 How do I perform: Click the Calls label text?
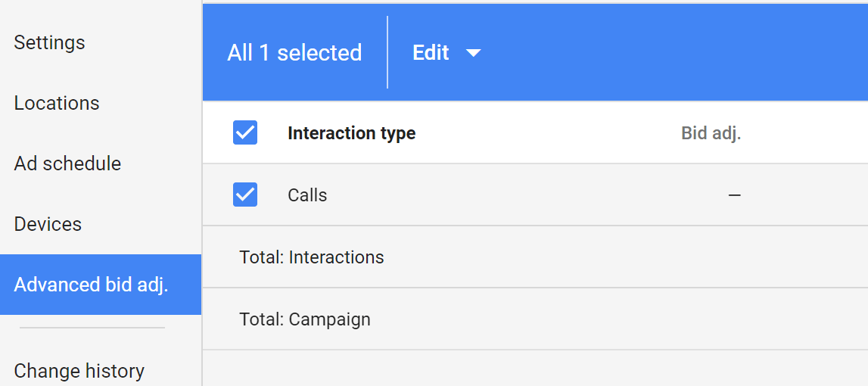point(307,195)
